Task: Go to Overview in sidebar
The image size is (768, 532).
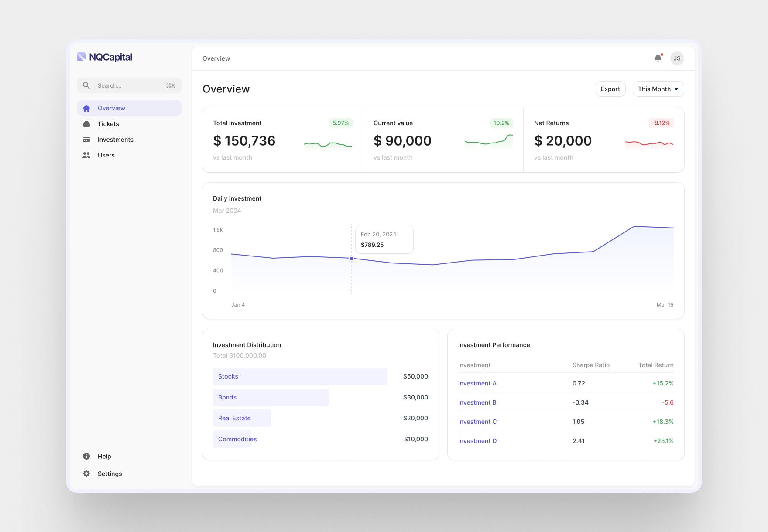Action: 129,108
